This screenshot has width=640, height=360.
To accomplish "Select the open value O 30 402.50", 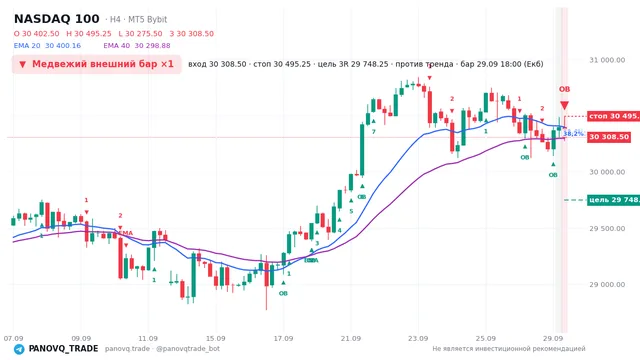I will [36, 33].
